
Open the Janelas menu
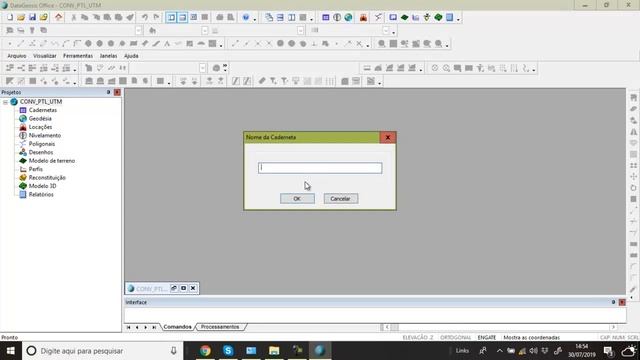[108, 56]
